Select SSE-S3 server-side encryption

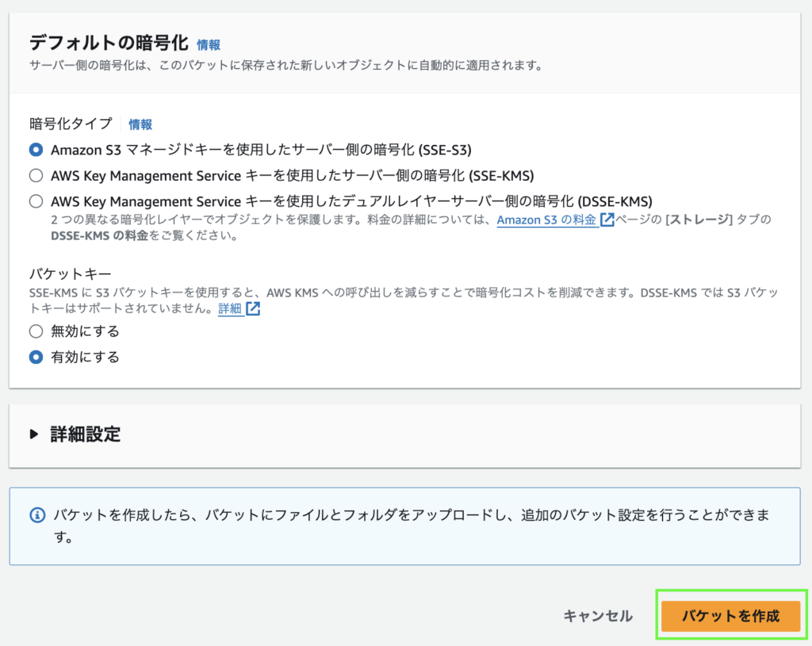click(x=36, y=149)
